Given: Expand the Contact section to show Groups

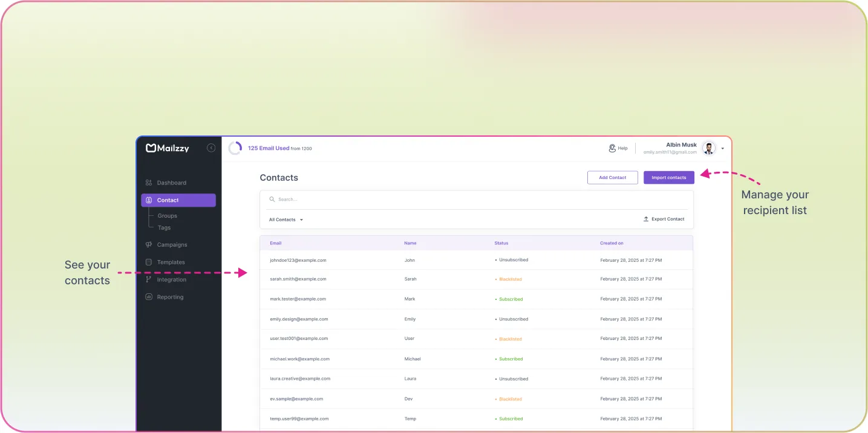Looking at the screenshot, I should [x=178, y=200].
